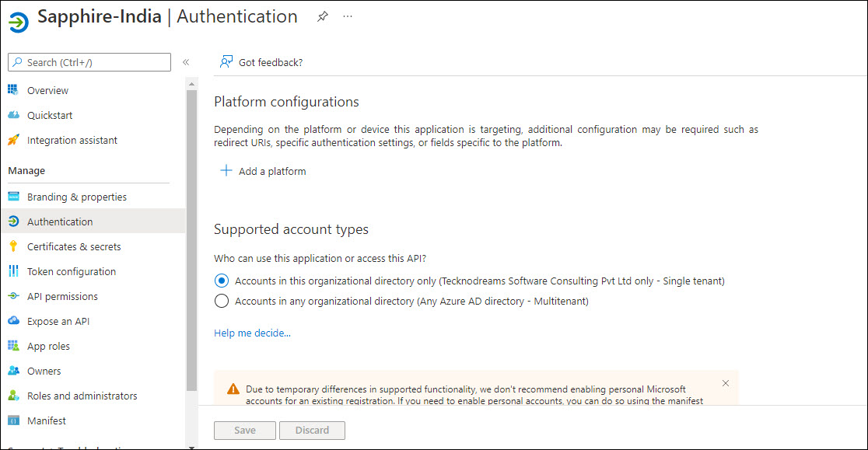
Task: Click the plus icon for Add a platform
Action: (226, 171)
